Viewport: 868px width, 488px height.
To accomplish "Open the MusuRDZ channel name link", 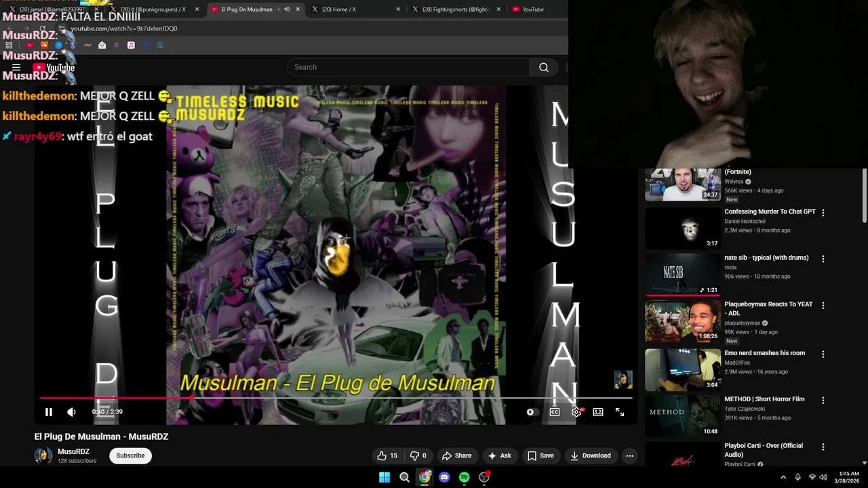I will (x=73, y=451).
